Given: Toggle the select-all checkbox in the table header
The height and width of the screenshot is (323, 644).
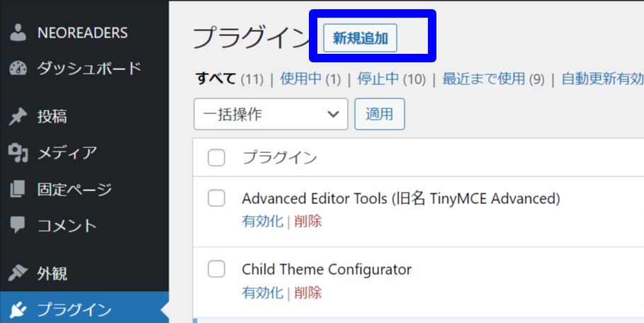Looking at the screenshot, I should (x=216, y=157).
